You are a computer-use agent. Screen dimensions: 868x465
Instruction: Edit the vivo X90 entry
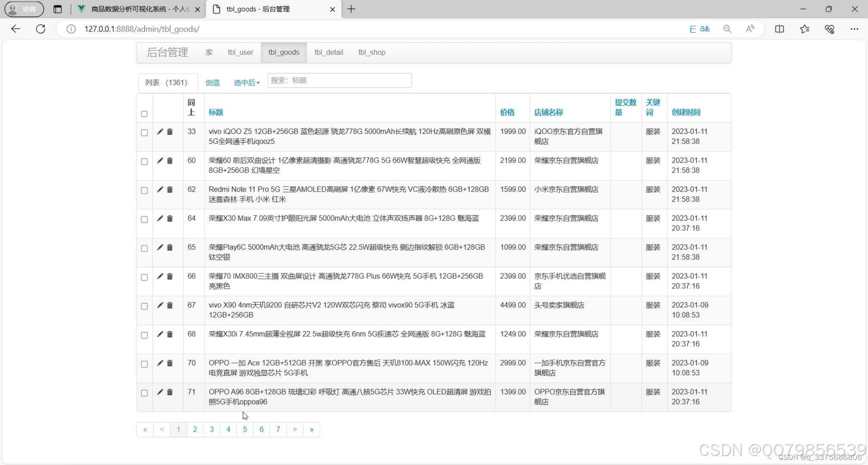pos(159,305)
